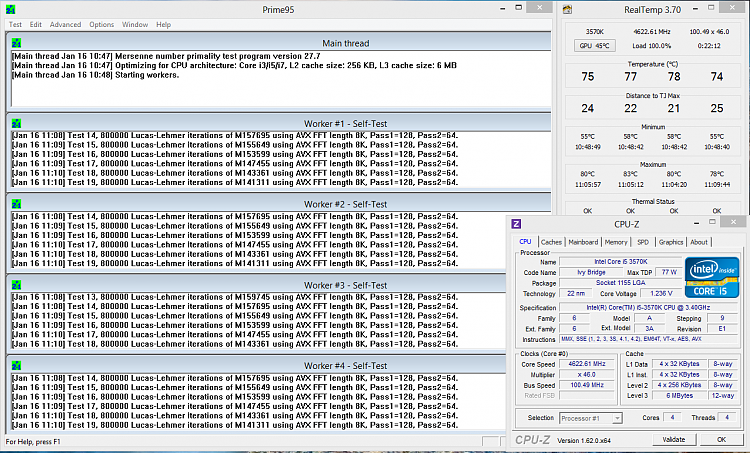Open the Test menu in Prime95
Image resolution: width=750 pixels, height=453 pixels.
point(15,24)
